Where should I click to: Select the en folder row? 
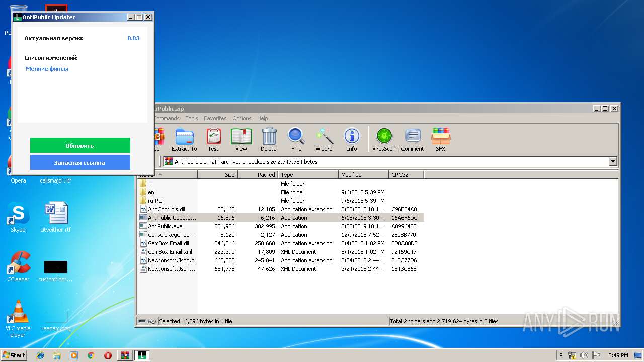point(281,192)
